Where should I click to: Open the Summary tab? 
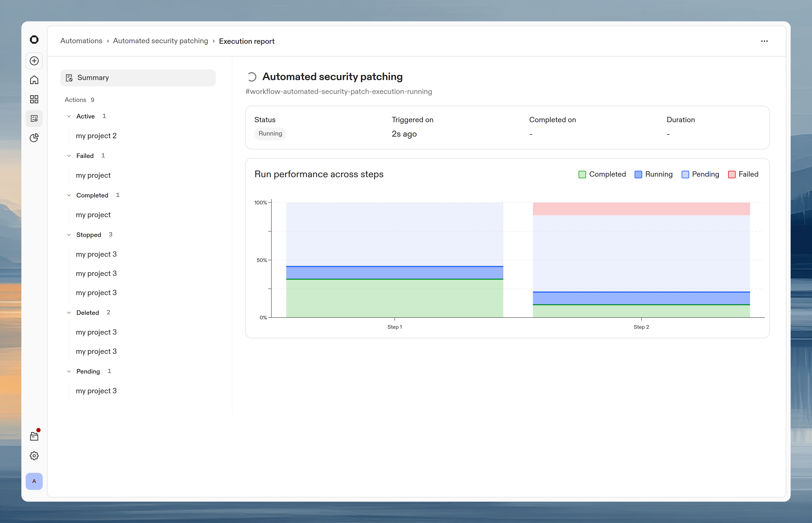tap(93, 77)
